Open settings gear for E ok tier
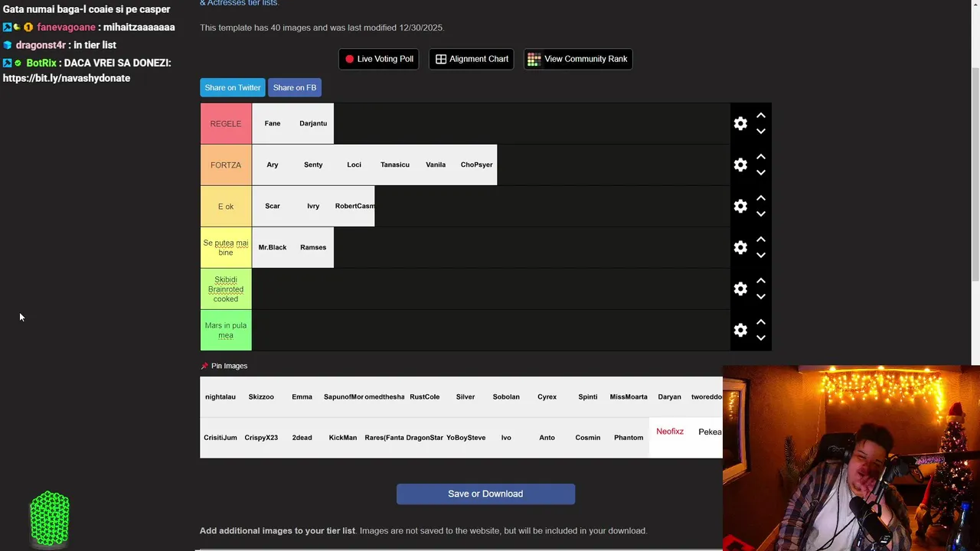The height and width of the screenshot is (551, 980). [x=740, y=206]
